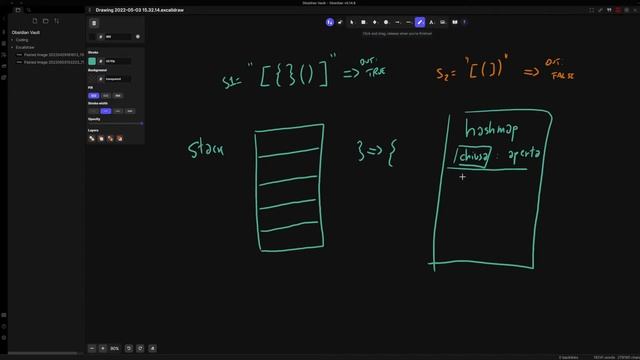Image resolution: width=640 pixels, height=360 pixels.
Task: Select the Selection pointer tool
Action: click(x=352, y=22)
